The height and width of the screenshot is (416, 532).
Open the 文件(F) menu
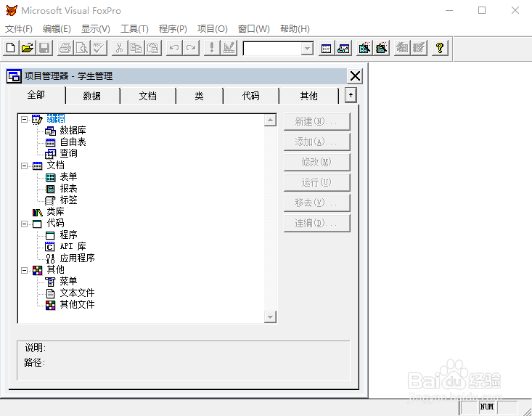(19, 29)
